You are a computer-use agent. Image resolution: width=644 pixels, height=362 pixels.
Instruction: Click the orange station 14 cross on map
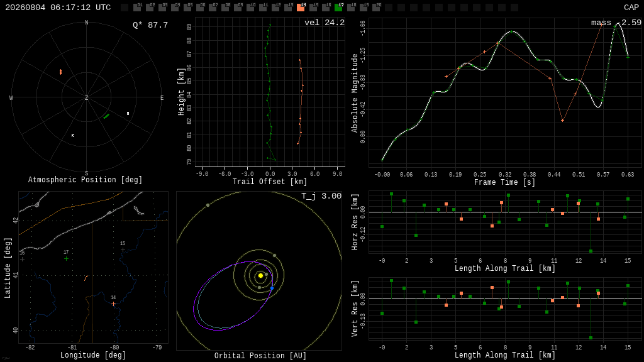tap(113, 304)
